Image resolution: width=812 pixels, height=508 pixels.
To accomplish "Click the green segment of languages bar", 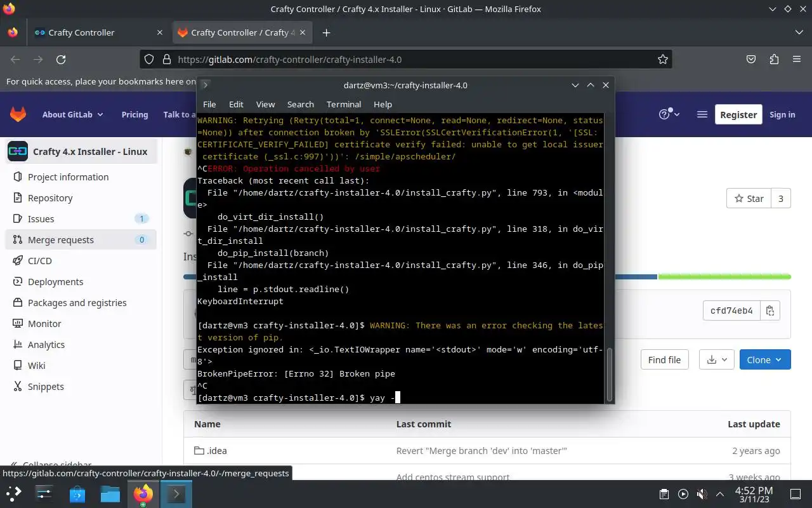I will click(x=724, y=277).
